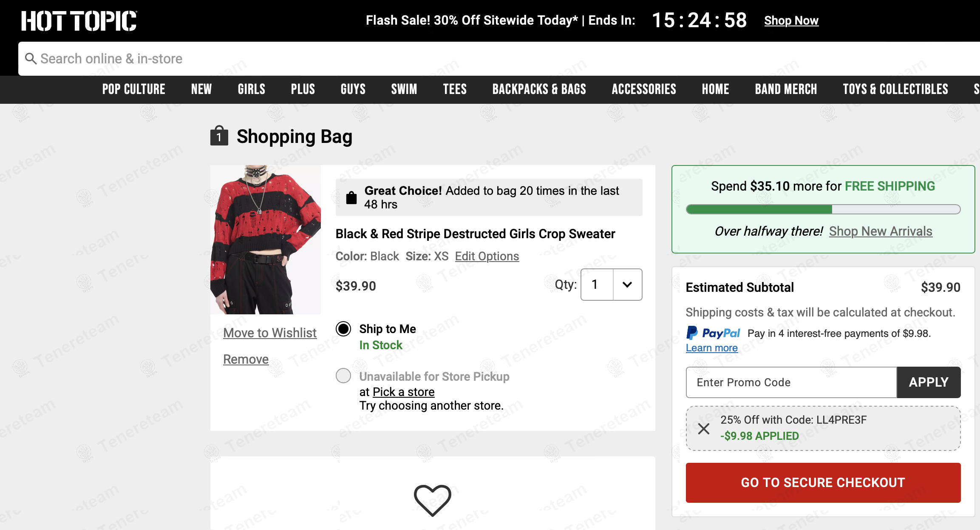This screenshot has height=530, width=980.
Task: Open the sweater product thumbnail
Action: coord(266,239)
